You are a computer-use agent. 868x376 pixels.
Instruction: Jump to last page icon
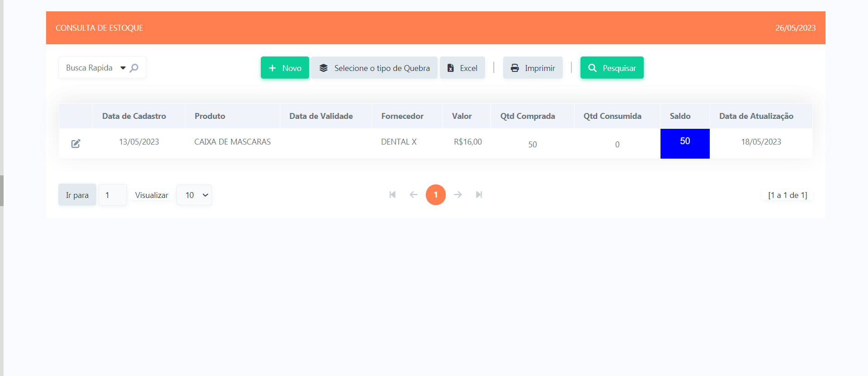coord(479,195)
